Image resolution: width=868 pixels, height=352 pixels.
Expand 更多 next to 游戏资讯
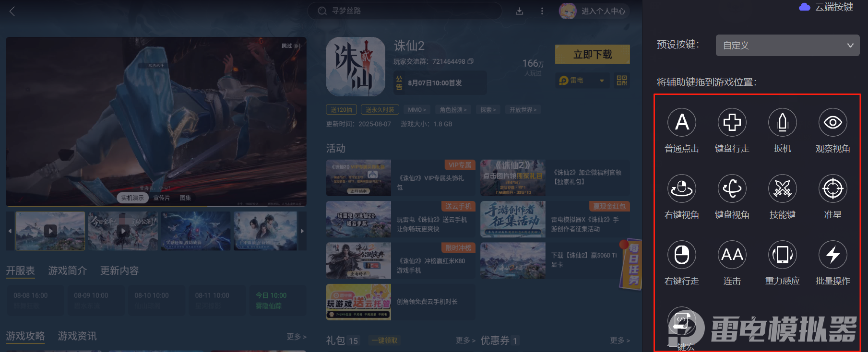coord(297,337)
